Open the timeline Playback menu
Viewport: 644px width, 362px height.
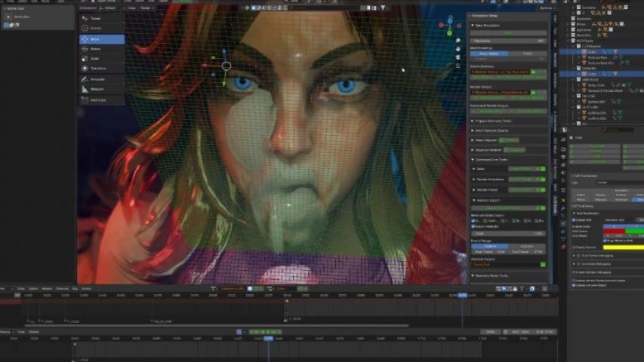coord(5,332)
